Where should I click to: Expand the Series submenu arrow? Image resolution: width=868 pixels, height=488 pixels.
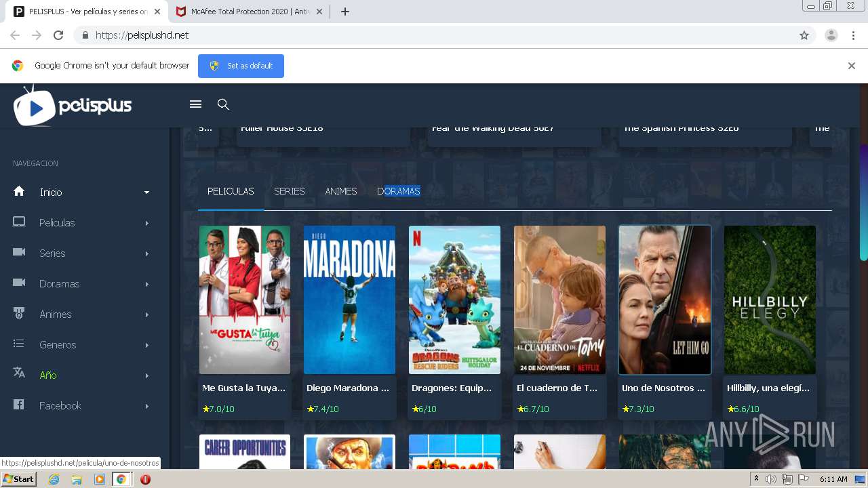pyautogui.click(x=146, y=253)
